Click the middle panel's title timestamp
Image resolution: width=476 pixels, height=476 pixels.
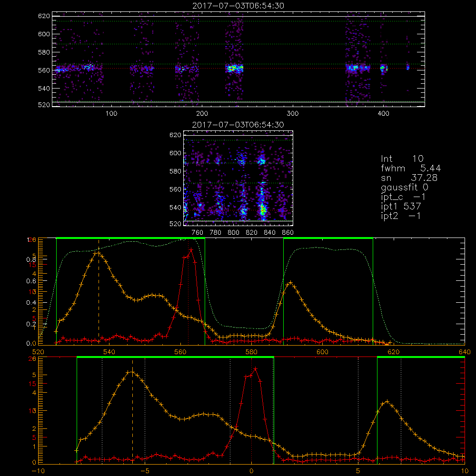238,125
